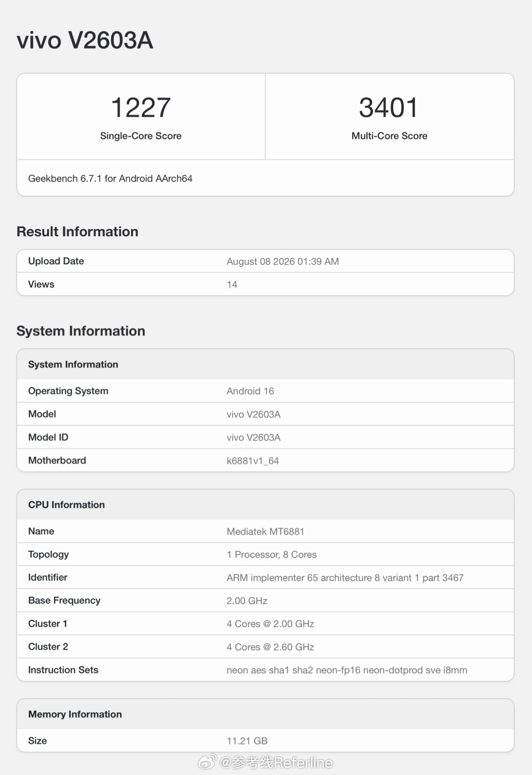The height and width of the screenshot is (775, 532).
Task: Select the views count 14
Action: click(232, 284)
